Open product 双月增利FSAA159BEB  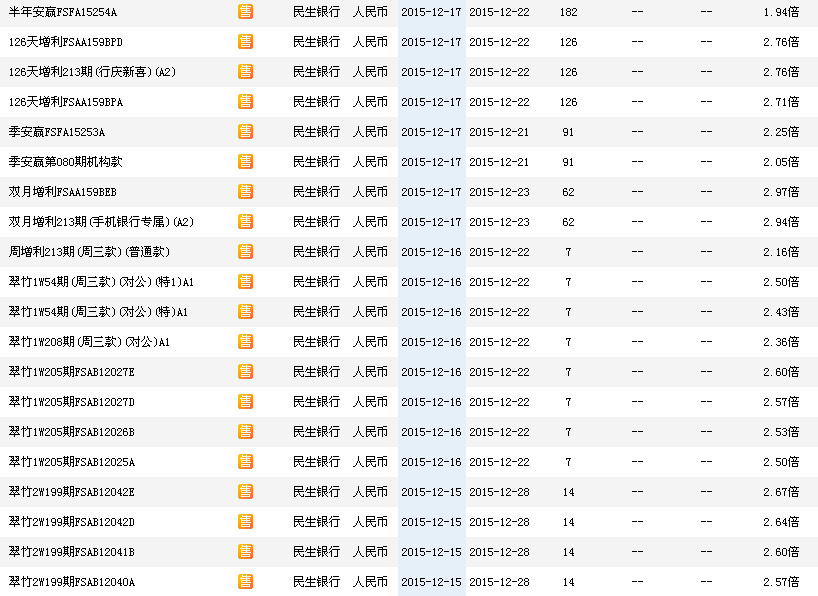63,192
